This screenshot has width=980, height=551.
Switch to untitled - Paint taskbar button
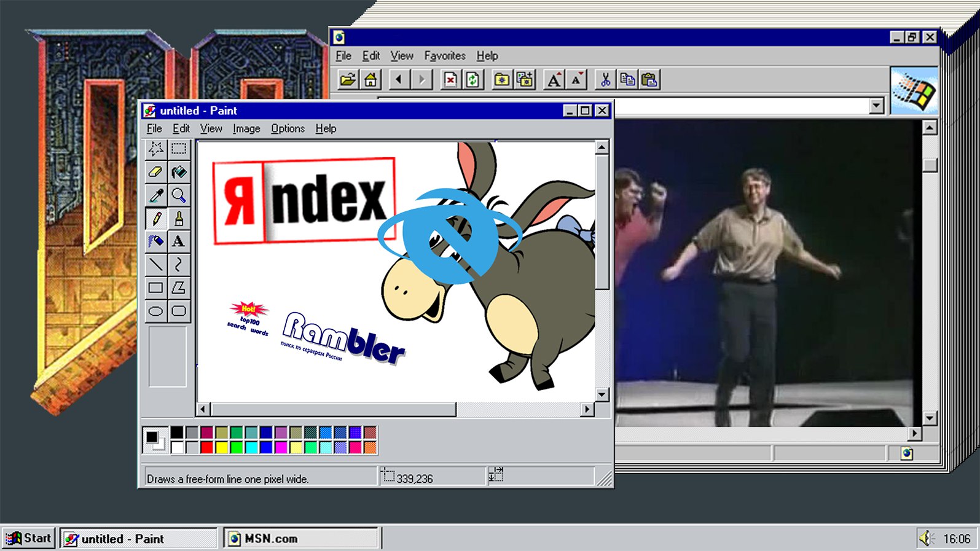tap(139, 539)
